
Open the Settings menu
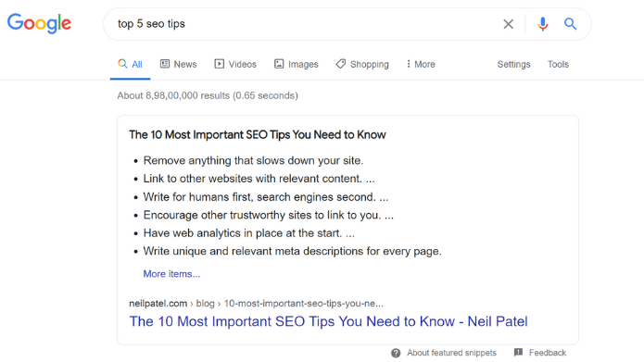(513, 64)
